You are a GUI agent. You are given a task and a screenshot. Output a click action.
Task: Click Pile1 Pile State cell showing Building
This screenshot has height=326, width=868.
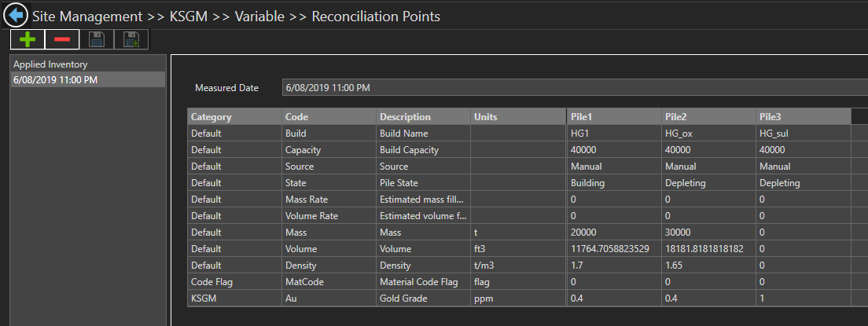613,183
